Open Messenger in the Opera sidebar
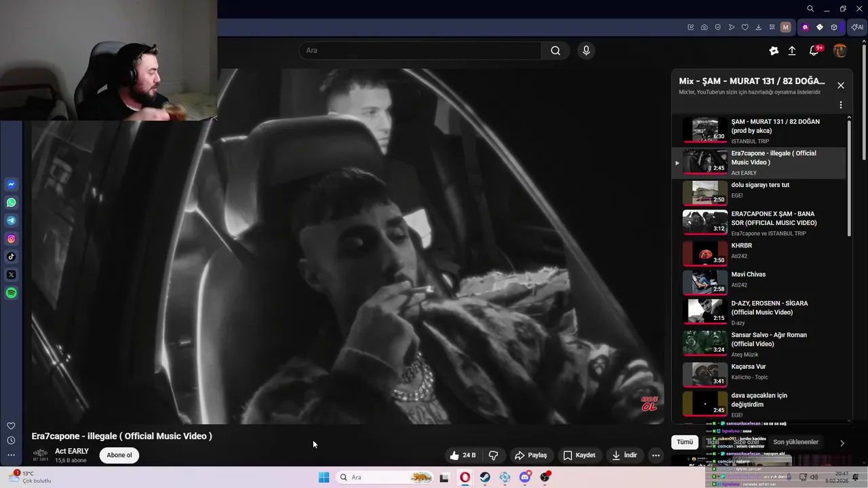The width and height of the screenshot is (868, 488). [x=12, y=184]
